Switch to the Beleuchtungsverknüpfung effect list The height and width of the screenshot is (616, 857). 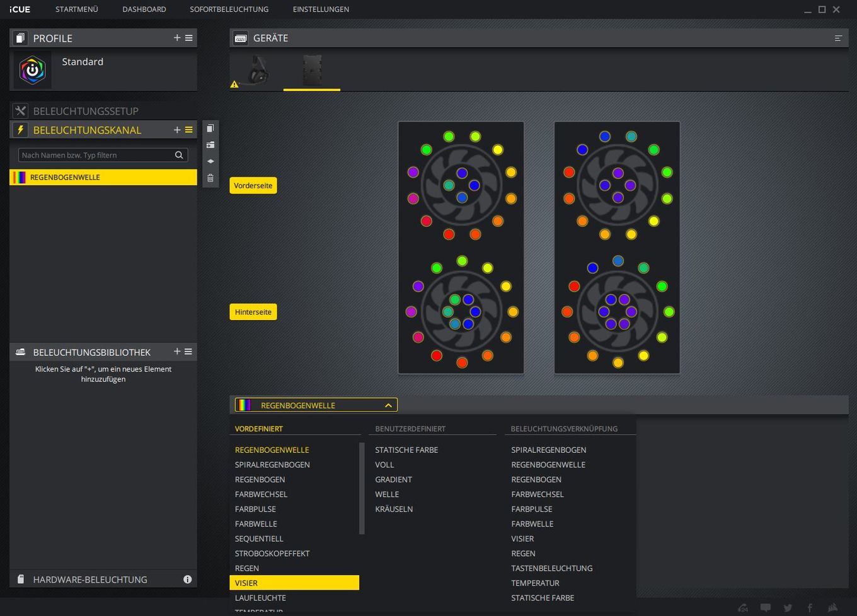pyautogui.click(x=564, y=428)
